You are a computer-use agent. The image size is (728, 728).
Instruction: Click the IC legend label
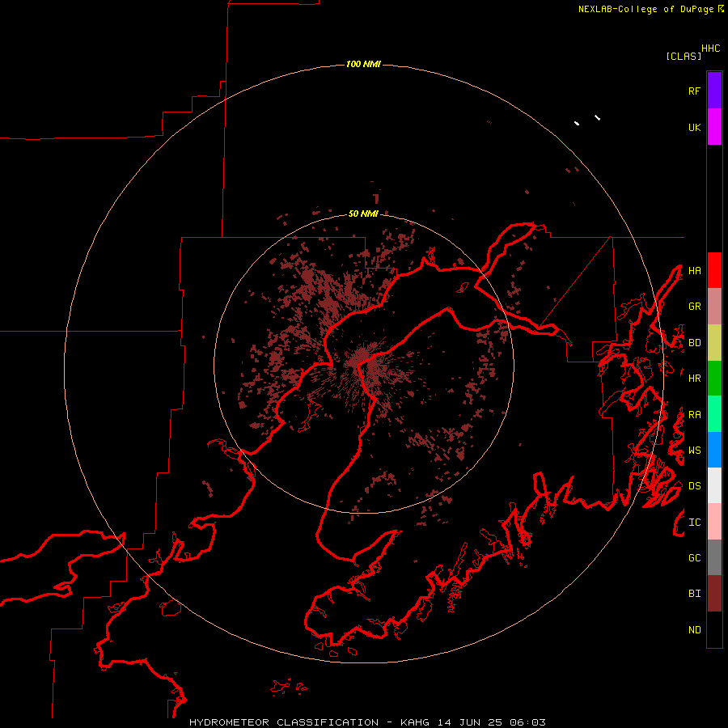tap(694, 523)
